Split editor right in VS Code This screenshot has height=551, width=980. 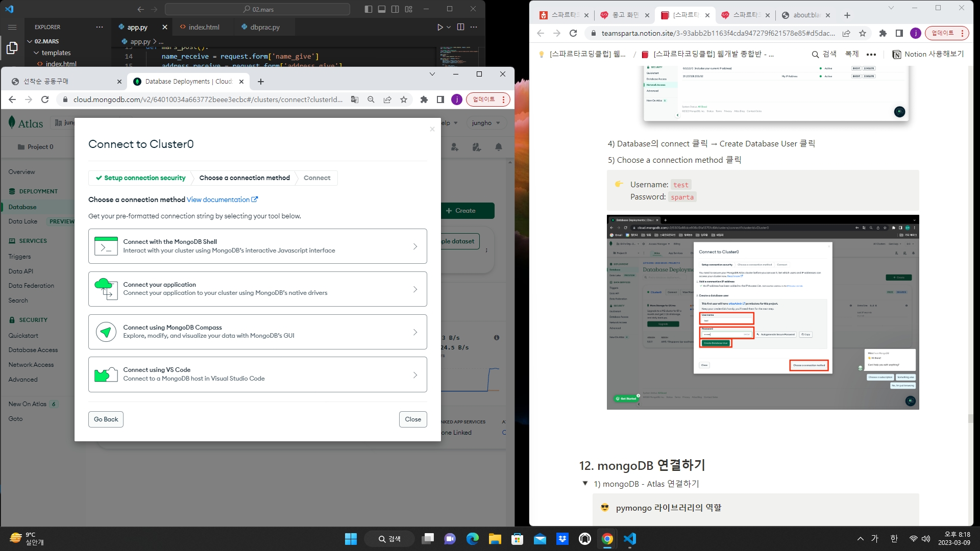click(x=460, y=27)
